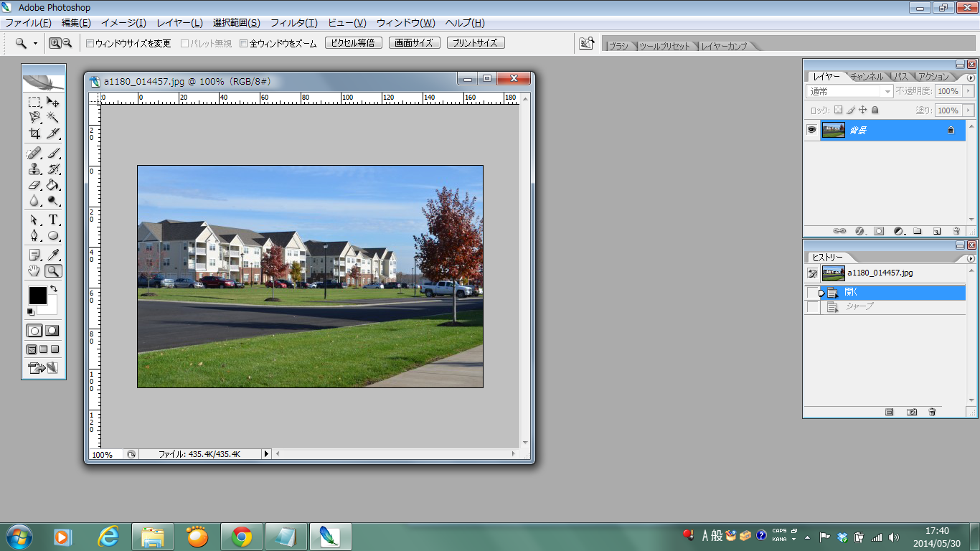Open the 不透明度 opacity arrow in Layers panel
Screen dimensions: 980x551
(969, 92)
